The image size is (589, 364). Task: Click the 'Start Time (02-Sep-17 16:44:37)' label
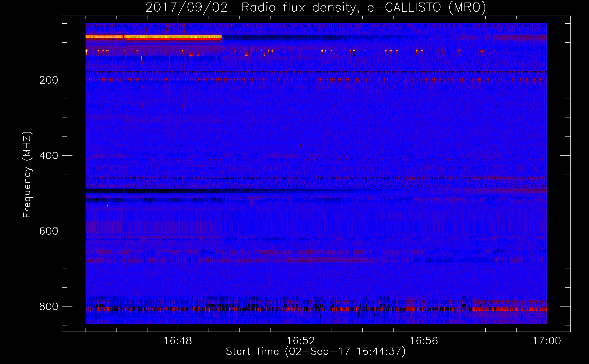(316, 352)
